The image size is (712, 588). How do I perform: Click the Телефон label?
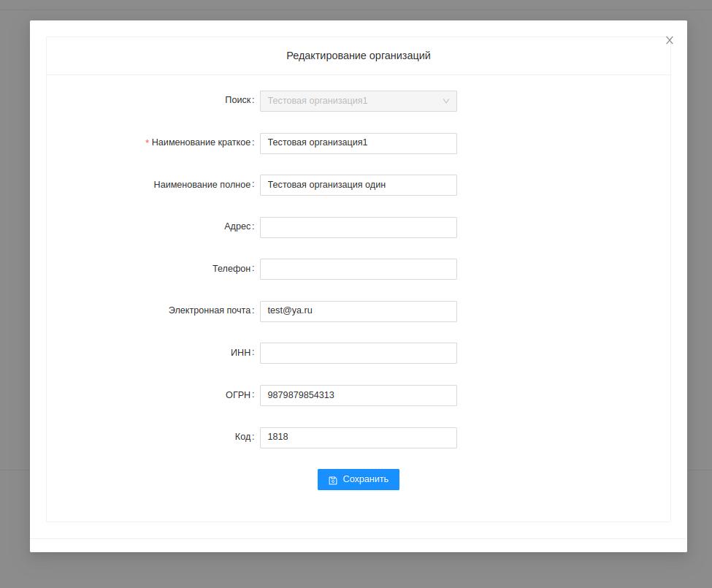231,269
